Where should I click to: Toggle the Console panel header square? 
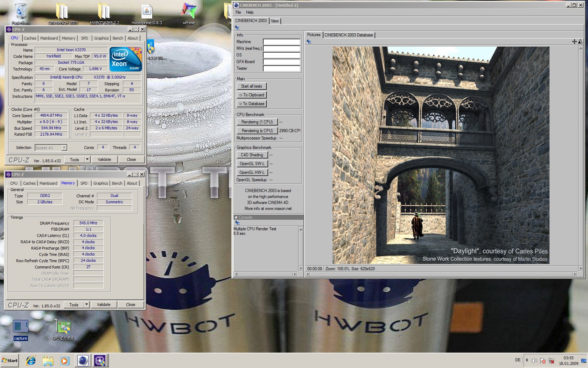[x=236, y=217]
